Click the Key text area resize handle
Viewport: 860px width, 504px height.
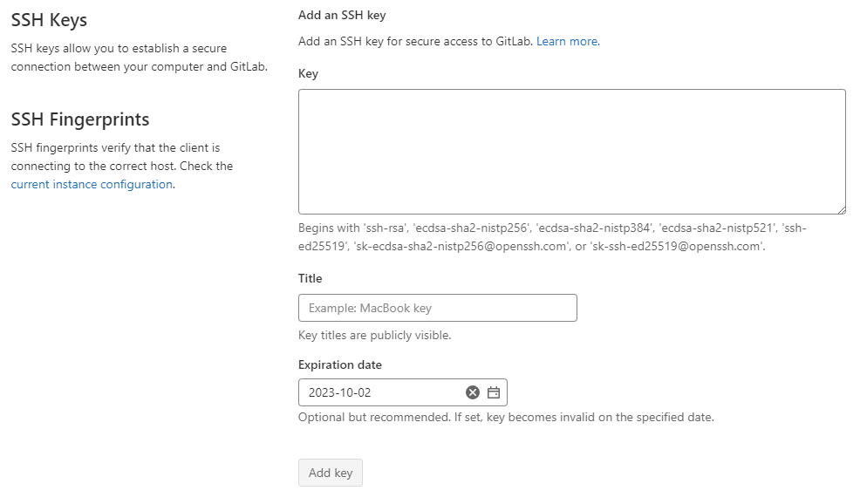pyautogui.click(x=841, y=209)
